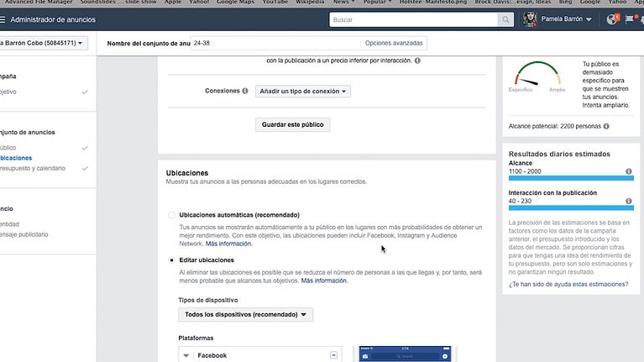Click Tipos de dispositivo label

click(x=208, y=300)
